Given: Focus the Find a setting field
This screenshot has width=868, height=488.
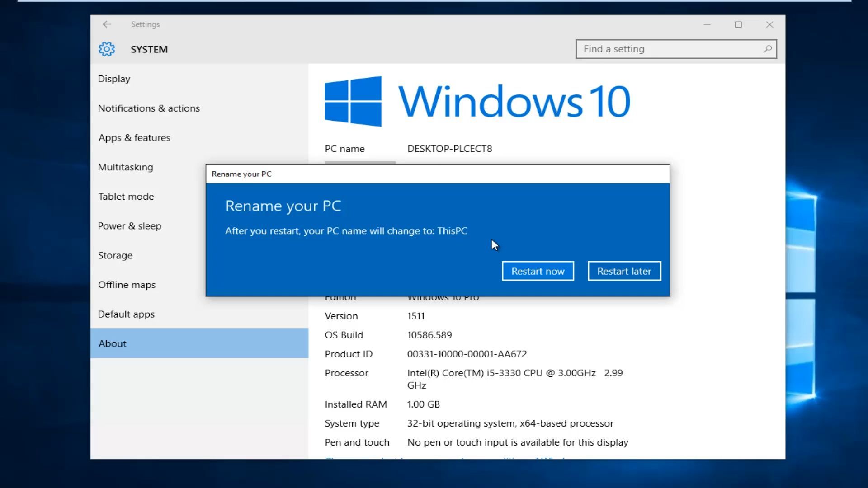Looking at the screenshot, I should [x=676, y=49].
